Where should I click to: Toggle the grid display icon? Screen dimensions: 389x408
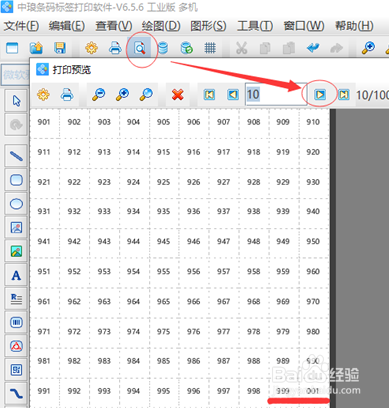(210, 48)
